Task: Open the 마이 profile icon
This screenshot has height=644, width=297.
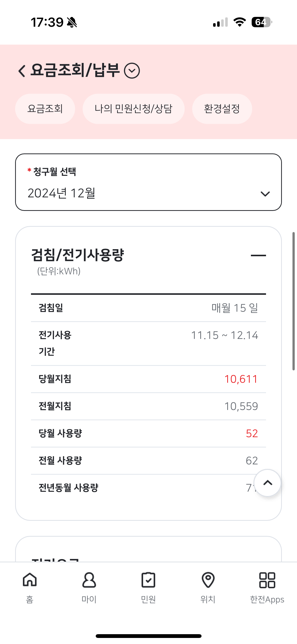Action: click(x=89, y=579)
